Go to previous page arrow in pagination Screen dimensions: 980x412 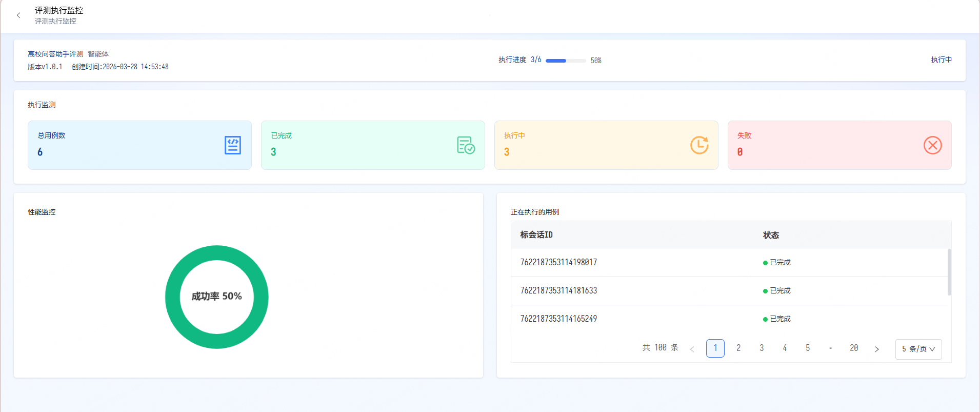[692, 349]
